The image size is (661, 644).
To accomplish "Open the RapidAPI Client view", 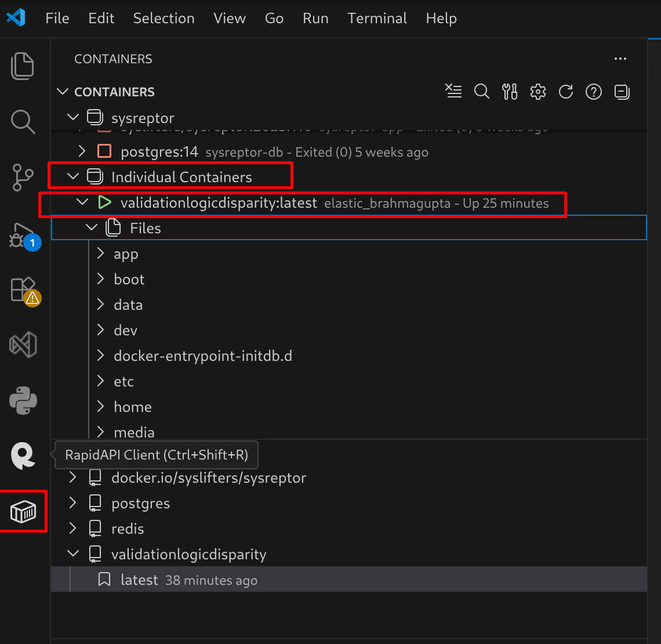I will [x=23, y=455].
